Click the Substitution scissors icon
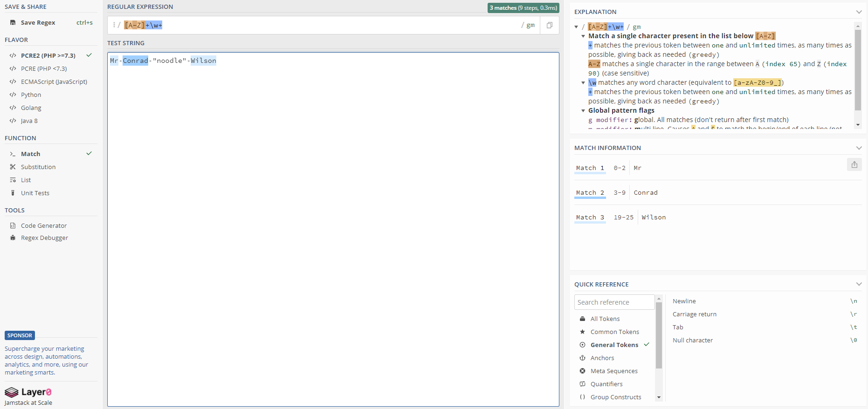Viewport: 868px width, 409px height. tap(13, 167)
